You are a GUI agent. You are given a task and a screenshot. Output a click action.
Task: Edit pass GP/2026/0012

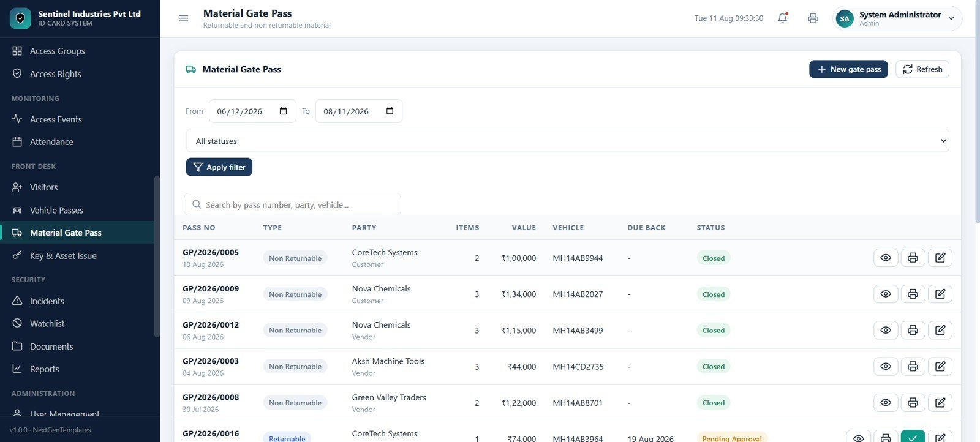pos(940,330)
